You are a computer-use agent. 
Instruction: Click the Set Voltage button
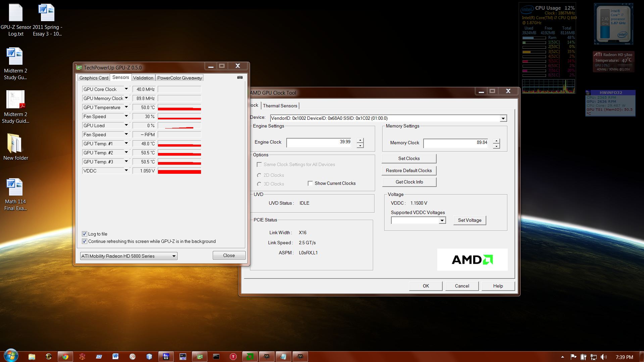tap(470, 220)
